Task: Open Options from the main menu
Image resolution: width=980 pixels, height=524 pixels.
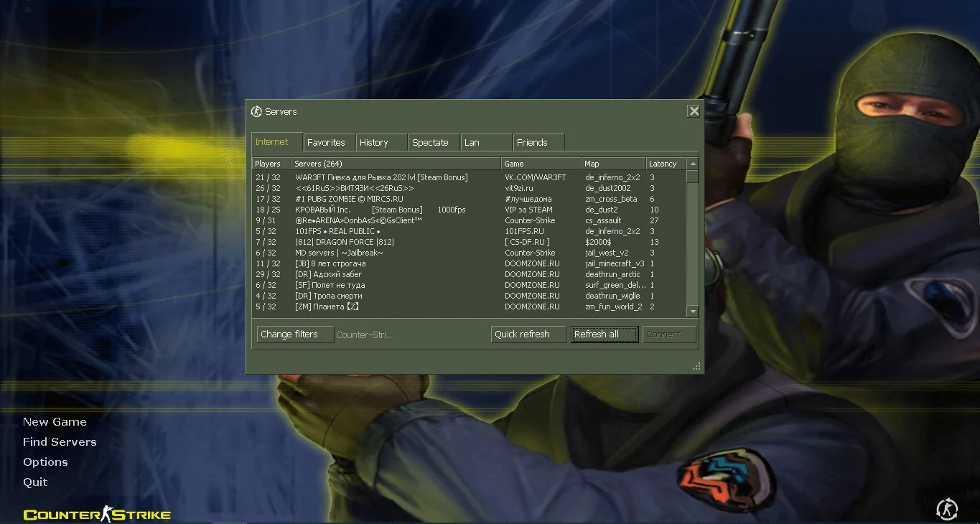Action: (45, 462)
